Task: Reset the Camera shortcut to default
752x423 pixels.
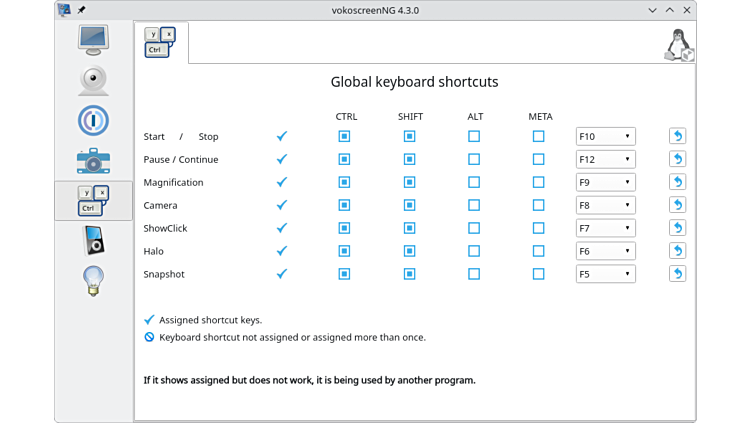Action: click(x=677, y=205)
